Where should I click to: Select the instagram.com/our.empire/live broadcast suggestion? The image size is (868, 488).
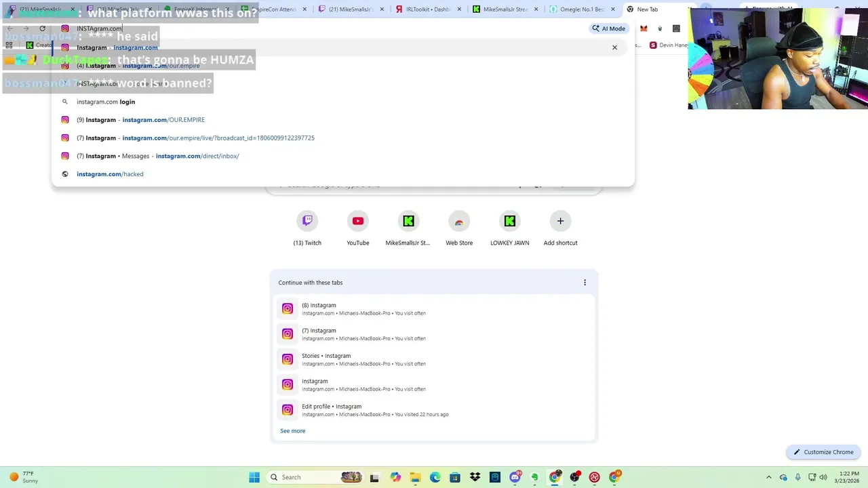click(x=342, y=138)
